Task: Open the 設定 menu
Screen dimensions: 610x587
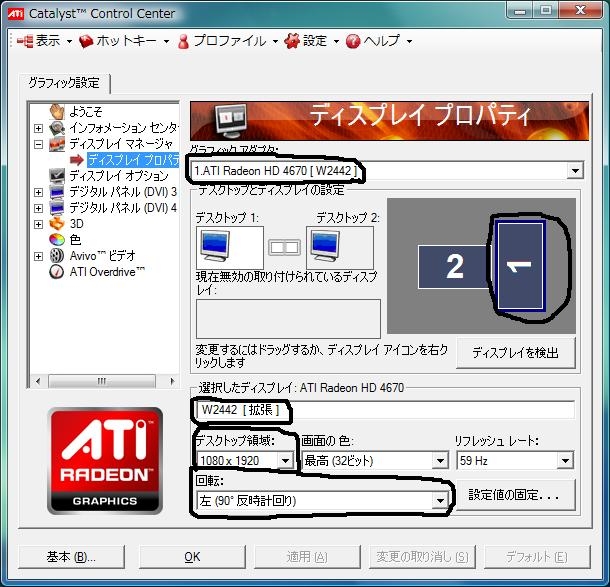Action: 311,41
